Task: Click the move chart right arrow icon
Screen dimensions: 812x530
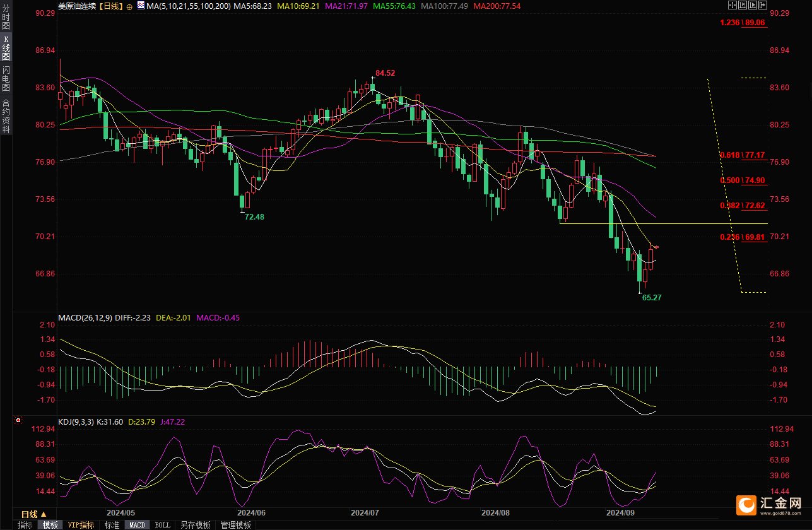Action: tap(763, 5)
